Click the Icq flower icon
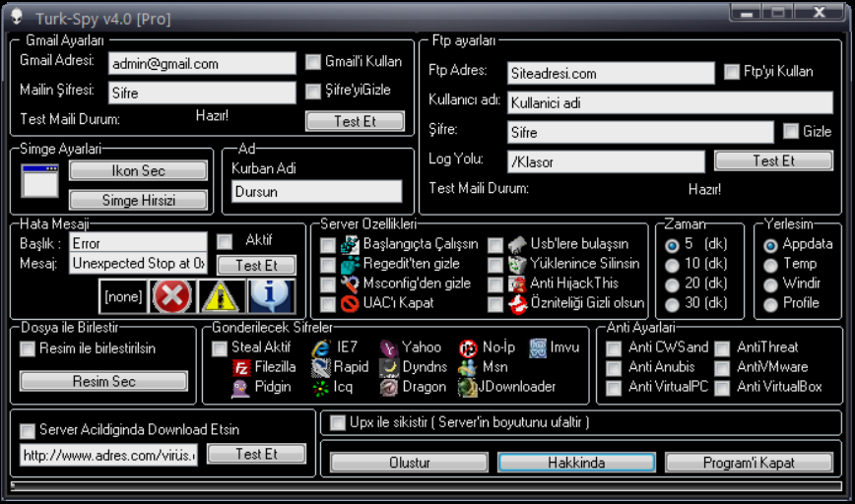This screenshot has height=504, width=855. click(x=321, y=388)
